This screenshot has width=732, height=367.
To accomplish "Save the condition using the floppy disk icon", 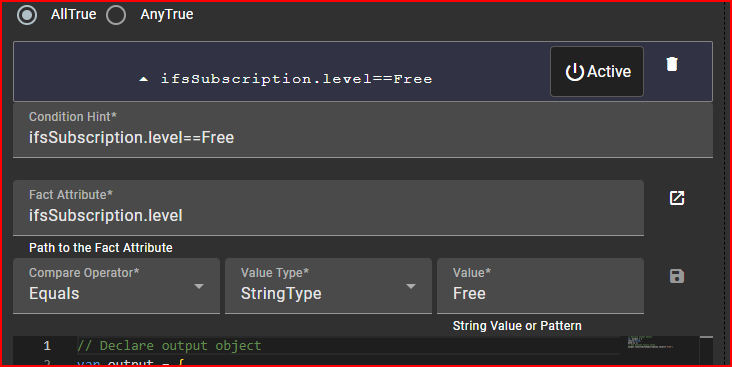I will [677, 276].
